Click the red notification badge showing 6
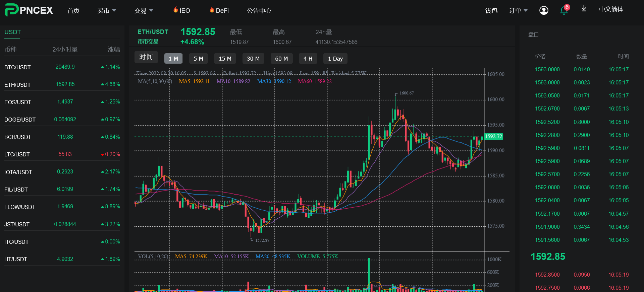The height and width of the screenshot is (292, 644). [x=567, y=7]
